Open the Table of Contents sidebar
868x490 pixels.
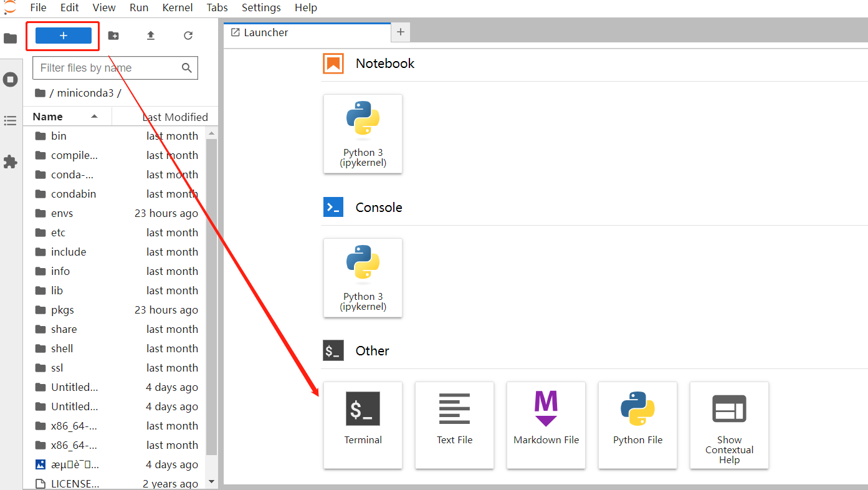10,120
